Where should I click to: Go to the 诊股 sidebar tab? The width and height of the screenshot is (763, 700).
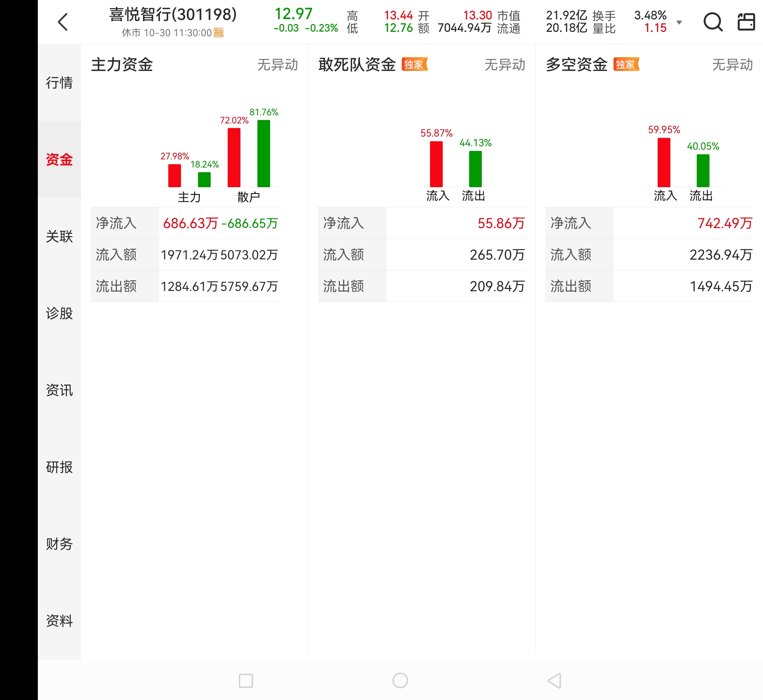pyautogui.click(x=59, y=313)
